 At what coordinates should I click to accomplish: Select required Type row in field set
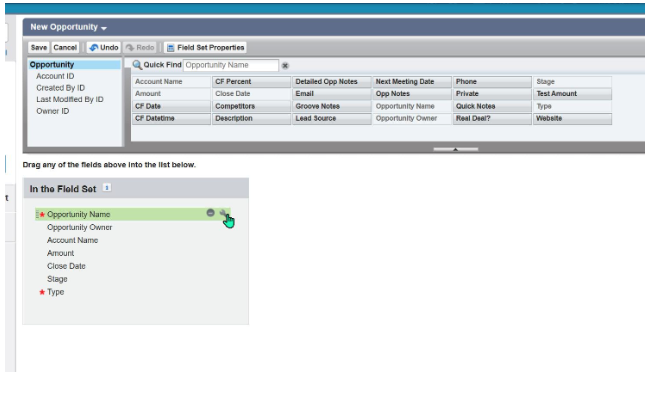(x=133, y=292)
